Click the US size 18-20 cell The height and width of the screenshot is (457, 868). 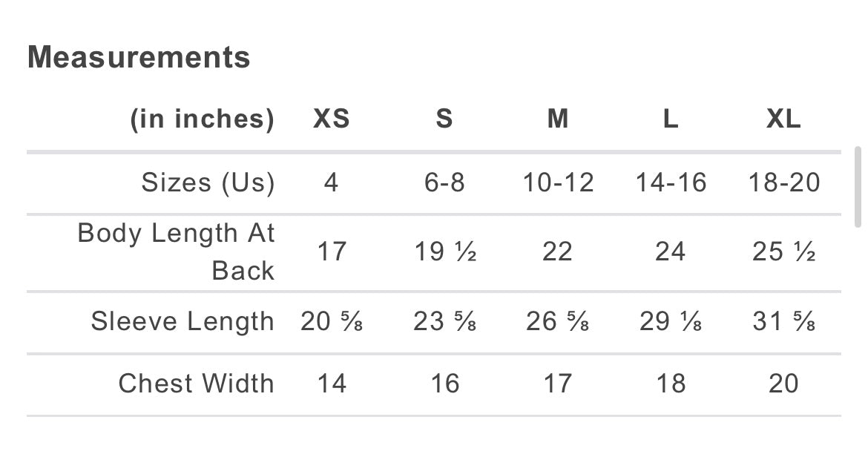784,183
